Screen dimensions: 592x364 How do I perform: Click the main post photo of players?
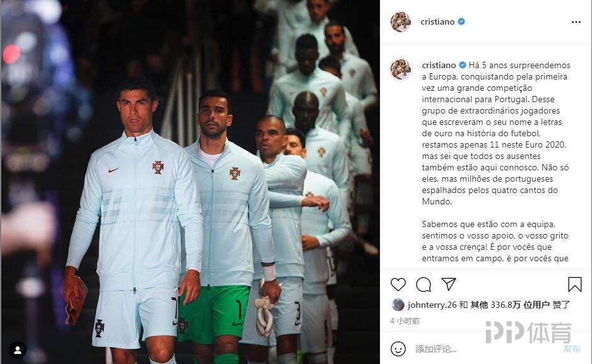[191, 182]
